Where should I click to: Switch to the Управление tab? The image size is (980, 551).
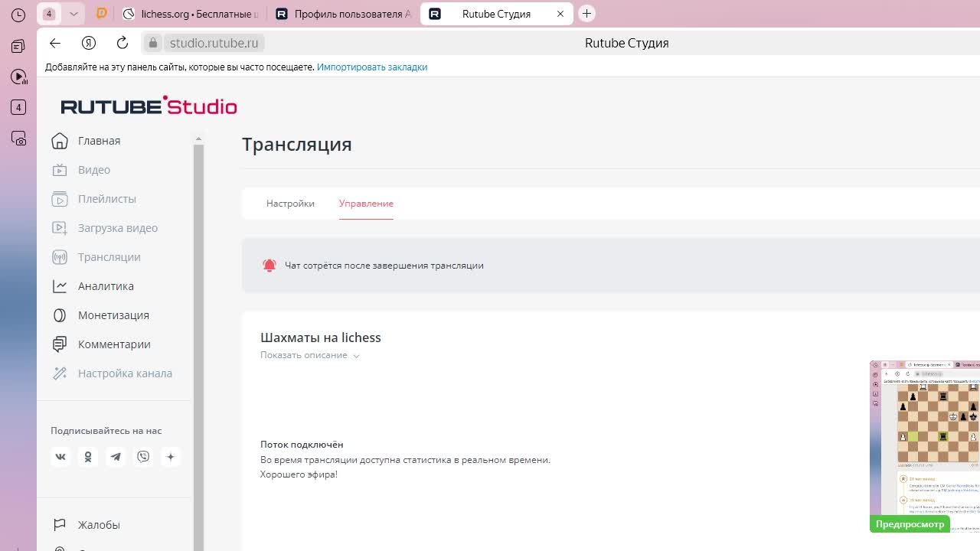[366, 204]
